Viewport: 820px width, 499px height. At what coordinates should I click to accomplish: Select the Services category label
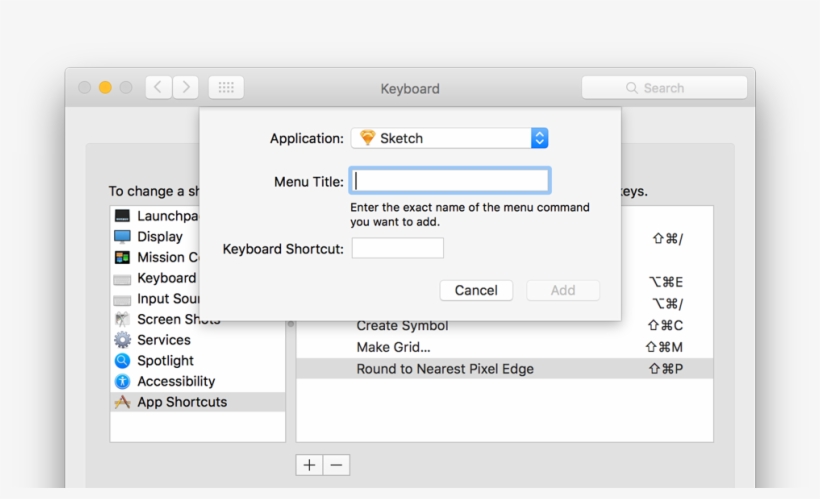tap(164, 340)
